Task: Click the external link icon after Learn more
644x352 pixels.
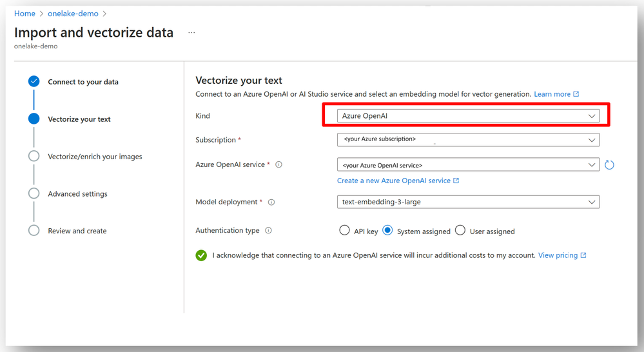Action: 576,94
